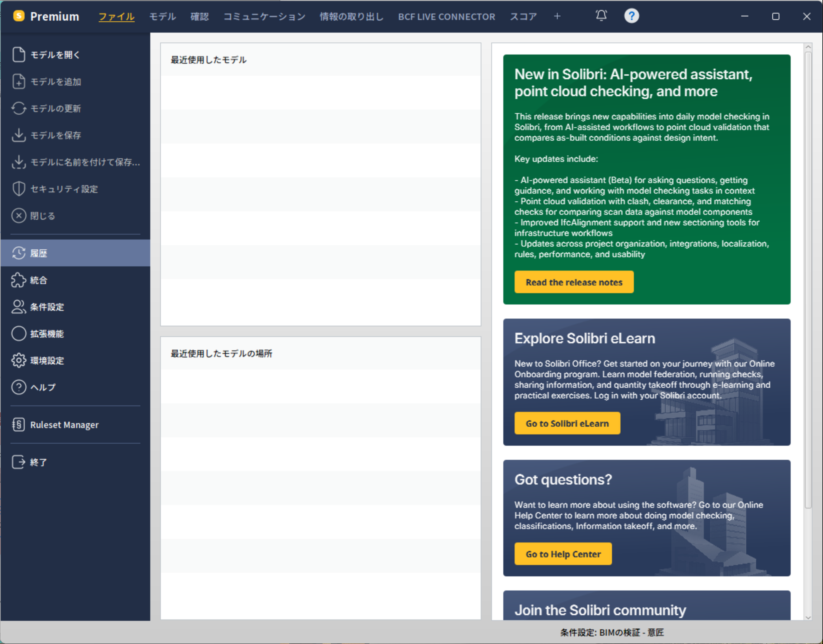Click the 閉じる circled X icon
Viewport: 823px width, 644px height.
(x=18, y=216)
